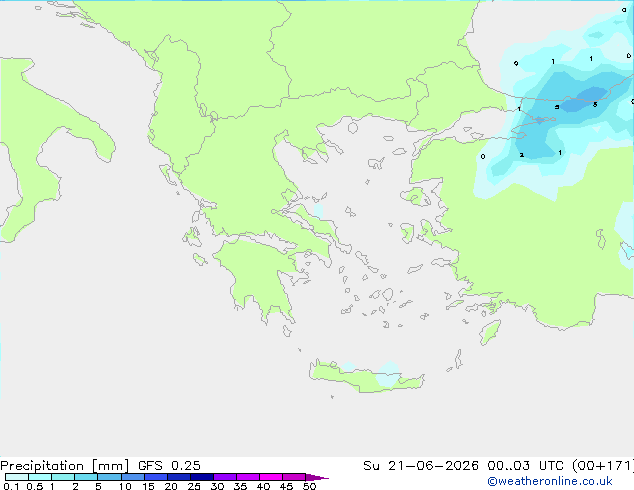Select the 5–10 mm legend color box

point(109,477)
